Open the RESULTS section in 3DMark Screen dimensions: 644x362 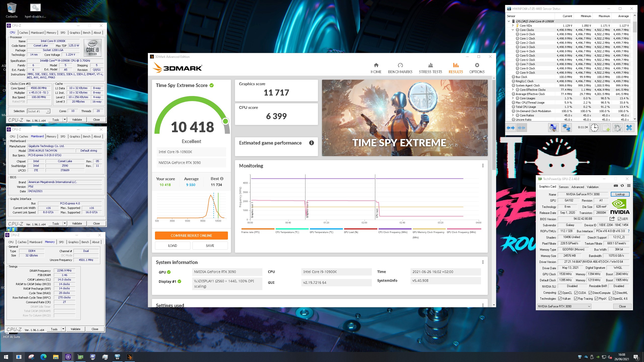coord(456,68)
